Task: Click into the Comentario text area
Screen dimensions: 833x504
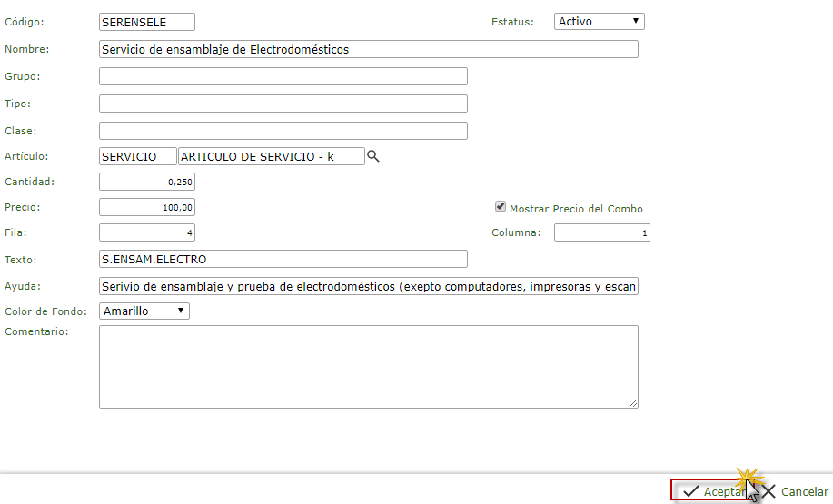Action: pyautogui.click(x=368, y=366)
